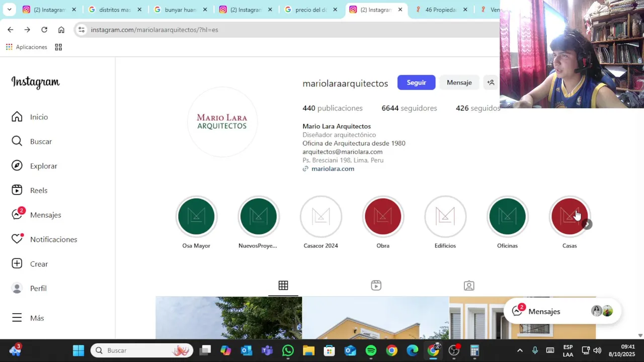644x362 pixels.
Task: Open the Casas story highlight
Action: (x=570, y=217)
